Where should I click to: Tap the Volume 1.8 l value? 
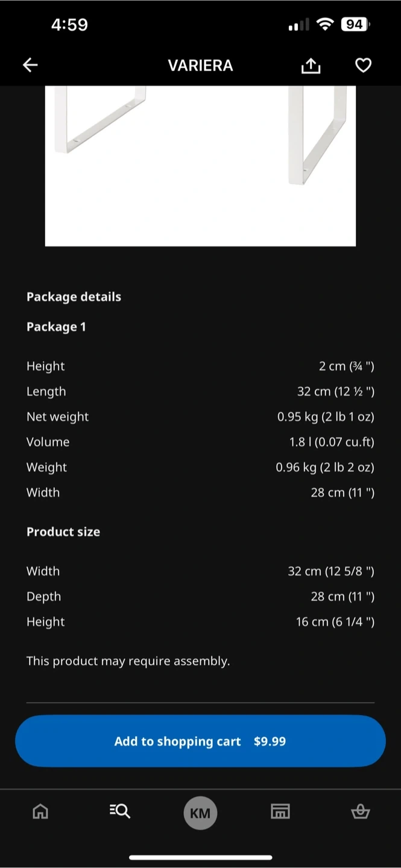pos(332,442)
